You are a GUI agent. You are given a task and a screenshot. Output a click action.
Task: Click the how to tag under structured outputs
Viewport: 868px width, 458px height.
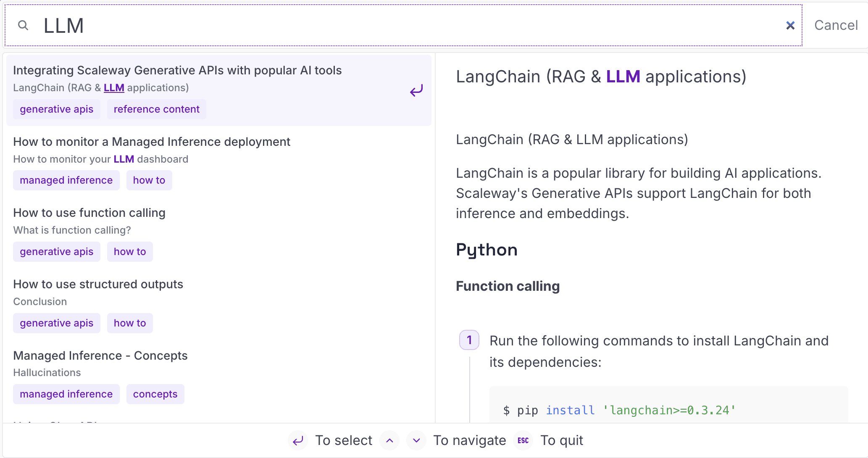click(129, 323)
